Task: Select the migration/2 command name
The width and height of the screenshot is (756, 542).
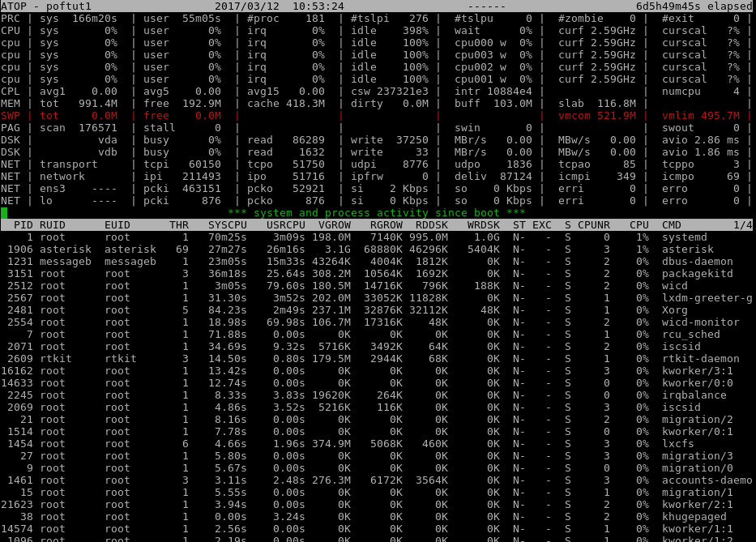Action: (698, 420)
